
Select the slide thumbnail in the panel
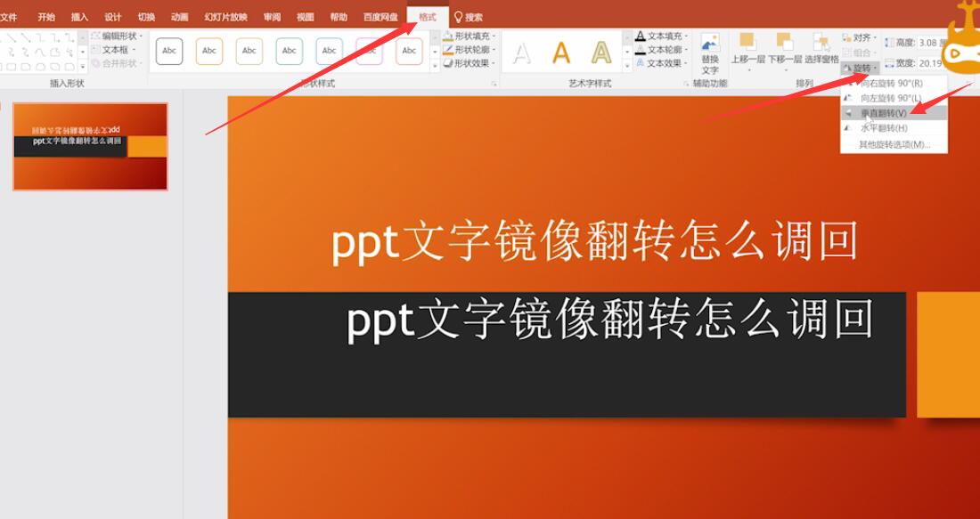tap(89, 145)
